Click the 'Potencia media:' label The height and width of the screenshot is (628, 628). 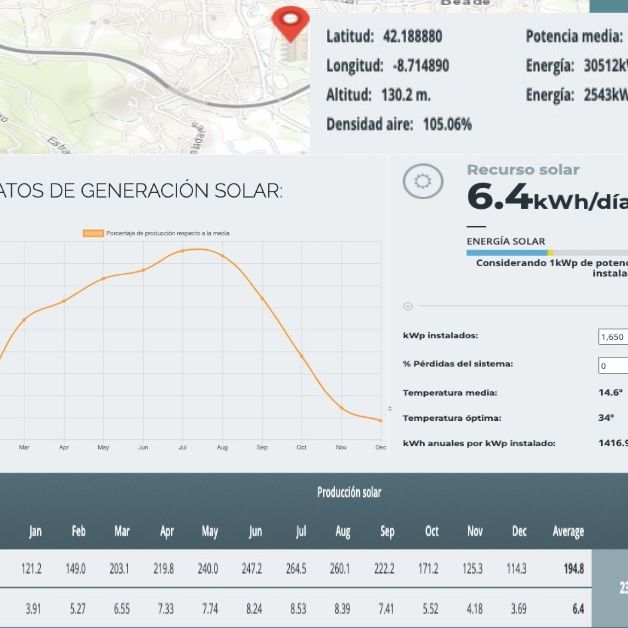[574, 36]
